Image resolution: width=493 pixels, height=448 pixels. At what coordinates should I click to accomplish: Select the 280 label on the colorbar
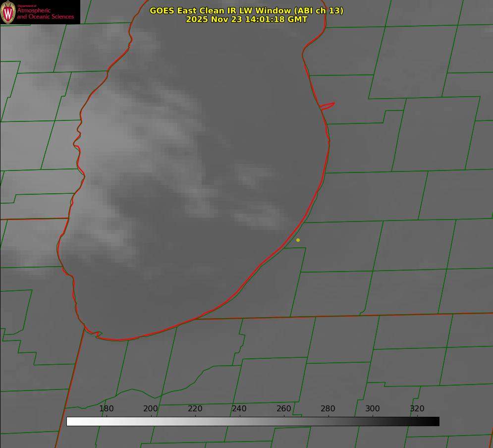click(x=328, y=409)
